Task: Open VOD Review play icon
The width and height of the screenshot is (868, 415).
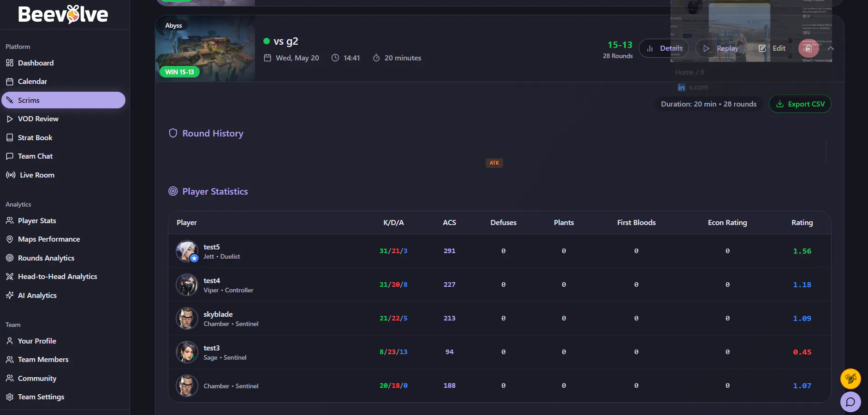Action: (10, 119)
